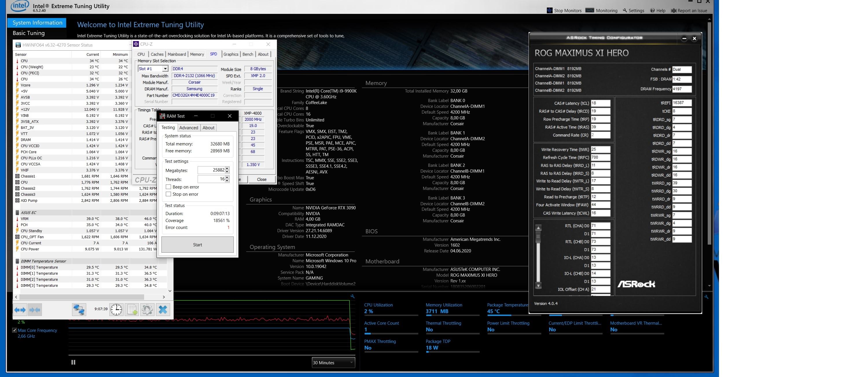This screenshot has height=377, width=868.
Task: Close the ASRock Timing Configurator window
Action: [x=694, y=38]
